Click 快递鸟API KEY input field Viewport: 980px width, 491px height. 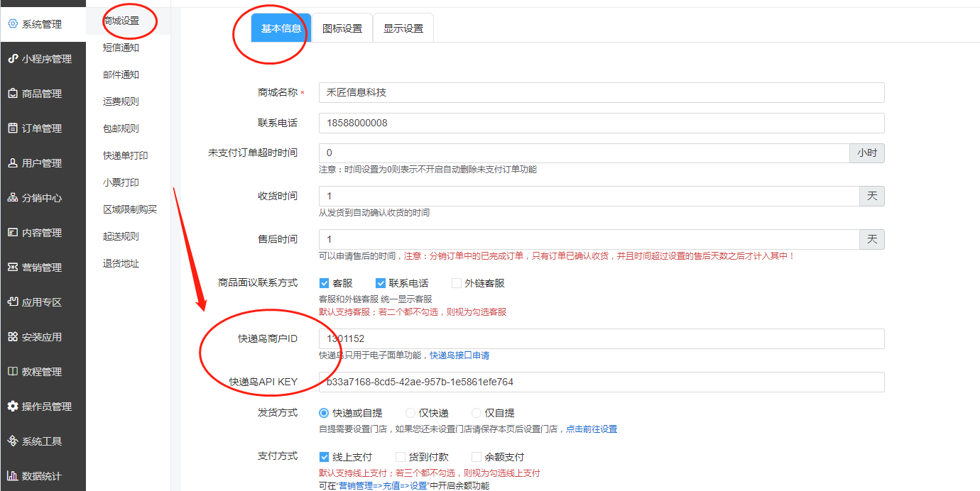pyautogui.click(x=601, y=382)
